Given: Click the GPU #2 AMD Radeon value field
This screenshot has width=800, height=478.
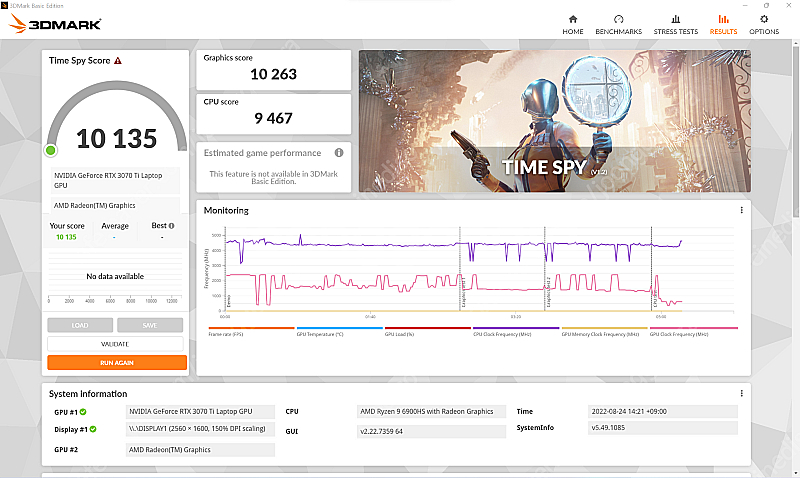Looking at the screenshot, I should pos(201,449).
